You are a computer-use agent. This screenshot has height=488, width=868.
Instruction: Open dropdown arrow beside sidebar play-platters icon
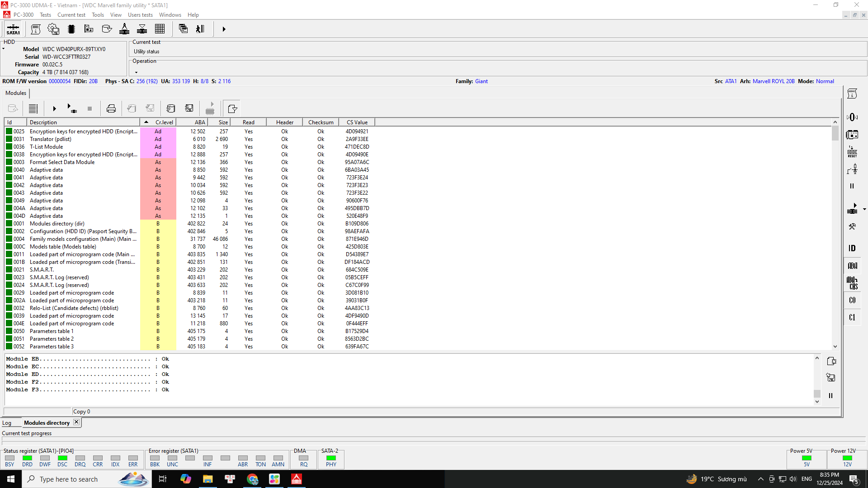coord(864,209)
